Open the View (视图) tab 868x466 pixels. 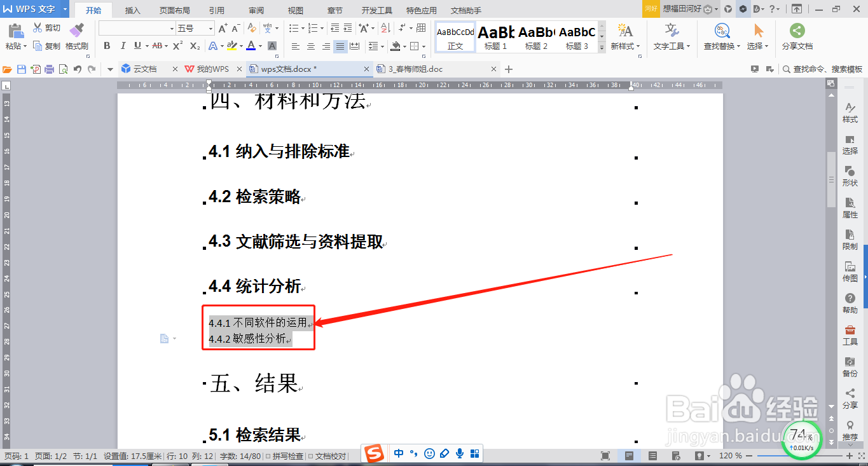[x=295, y=10]
